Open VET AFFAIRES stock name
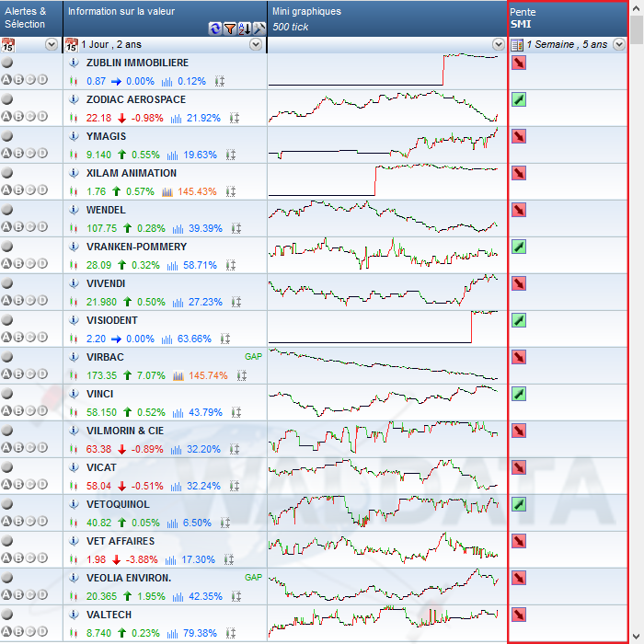 click(x=121, y=541)
